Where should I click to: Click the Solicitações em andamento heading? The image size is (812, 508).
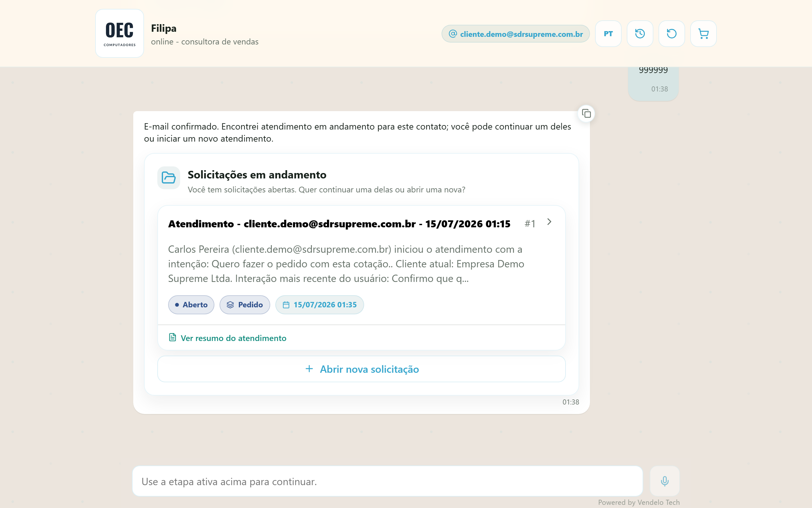click(257, 175)
